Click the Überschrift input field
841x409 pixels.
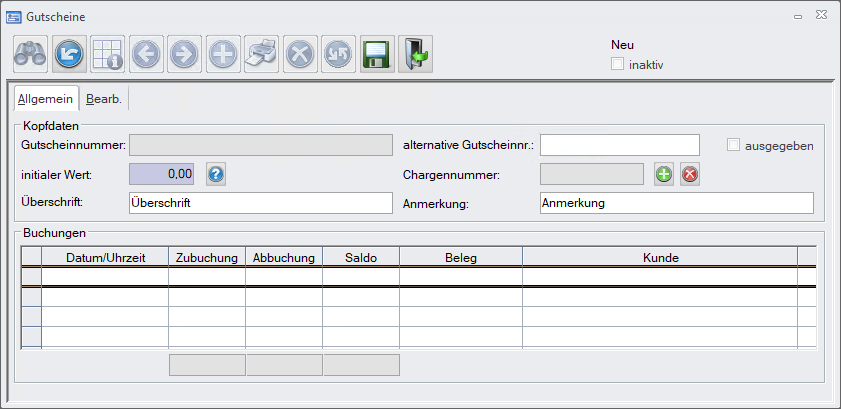tap(260, 203)
